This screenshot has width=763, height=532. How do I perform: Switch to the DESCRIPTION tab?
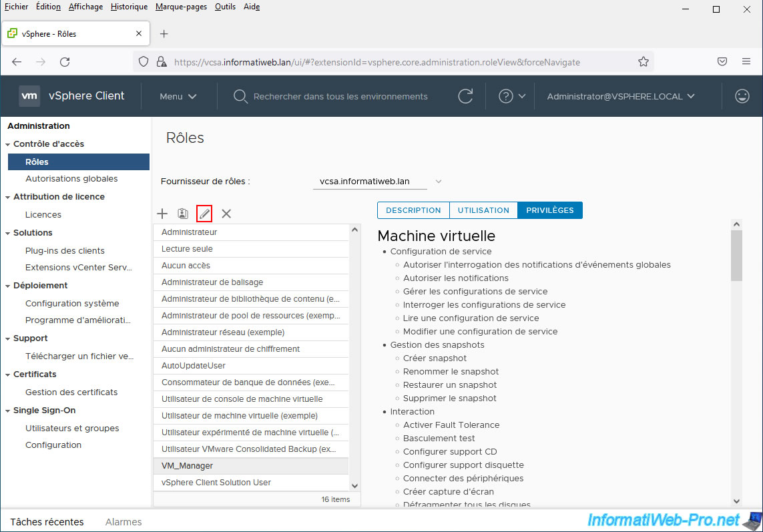tap(414, 210)
